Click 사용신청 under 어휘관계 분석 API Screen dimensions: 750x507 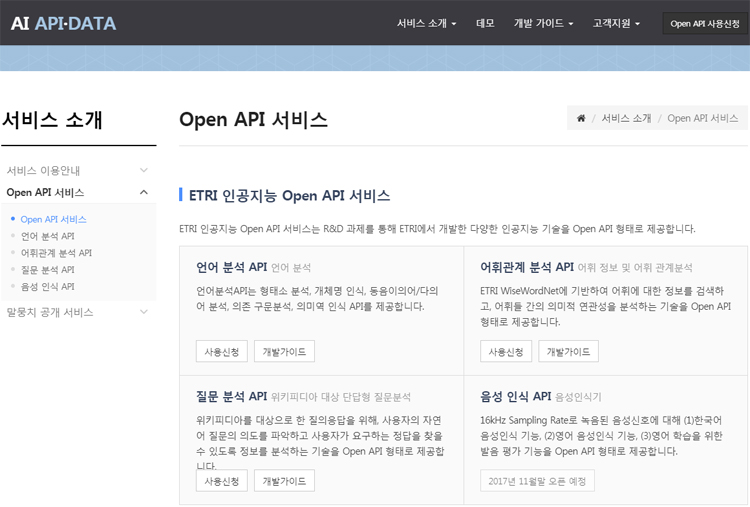coord(506,352)
